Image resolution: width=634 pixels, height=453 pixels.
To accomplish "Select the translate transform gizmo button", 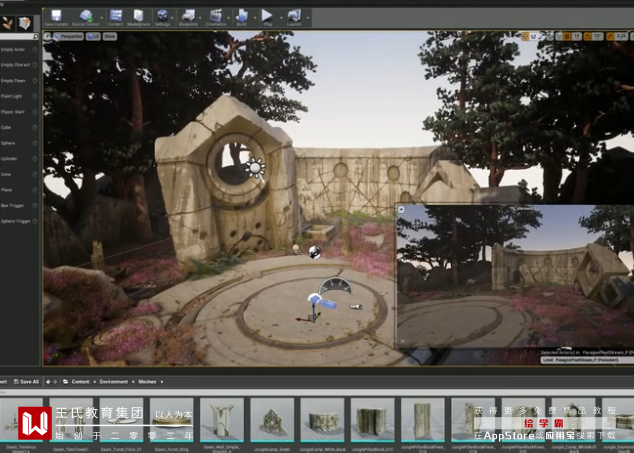I will (525, 36).
